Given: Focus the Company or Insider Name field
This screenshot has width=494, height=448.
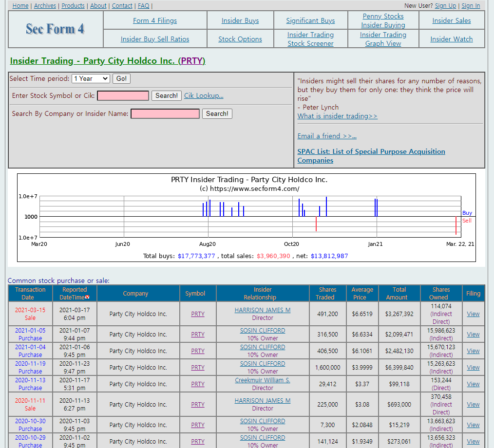Looking at the screenshot, I should coord(165,113).
